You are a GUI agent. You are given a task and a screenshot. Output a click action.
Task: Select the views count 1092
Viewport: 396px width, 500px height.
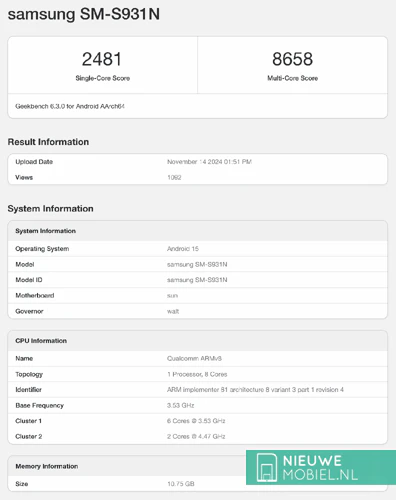click(x=174, y=177)
